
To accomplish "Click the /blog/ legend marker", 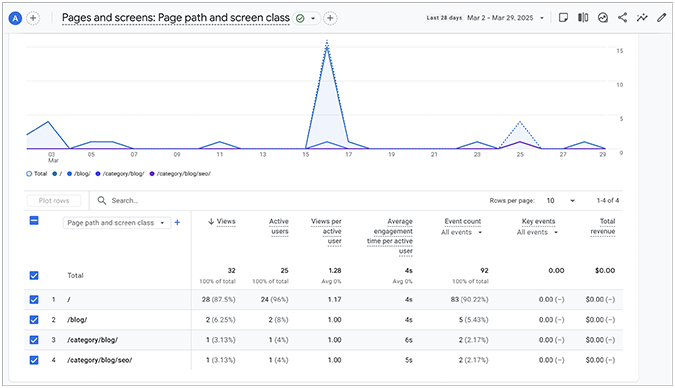I will pyautogui.click(x=69, y=174).
